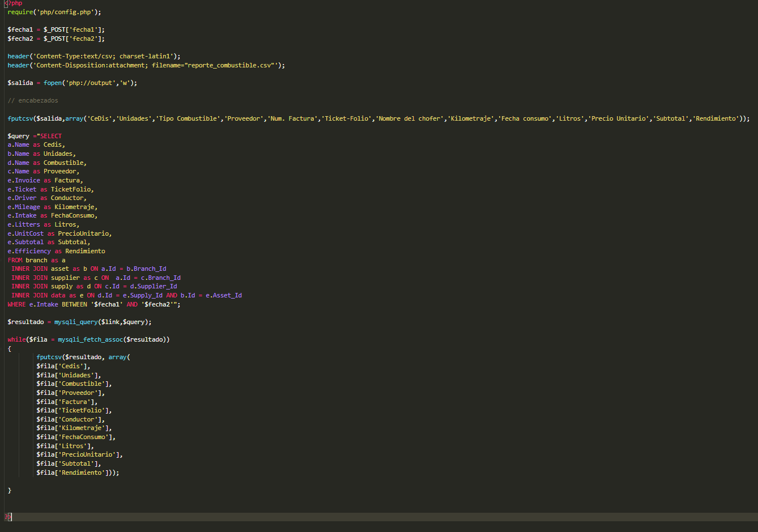The image size is (758, 532).
Task: Click the 'e.Driver as Conductor,' line
Action: tap(47, 198)
